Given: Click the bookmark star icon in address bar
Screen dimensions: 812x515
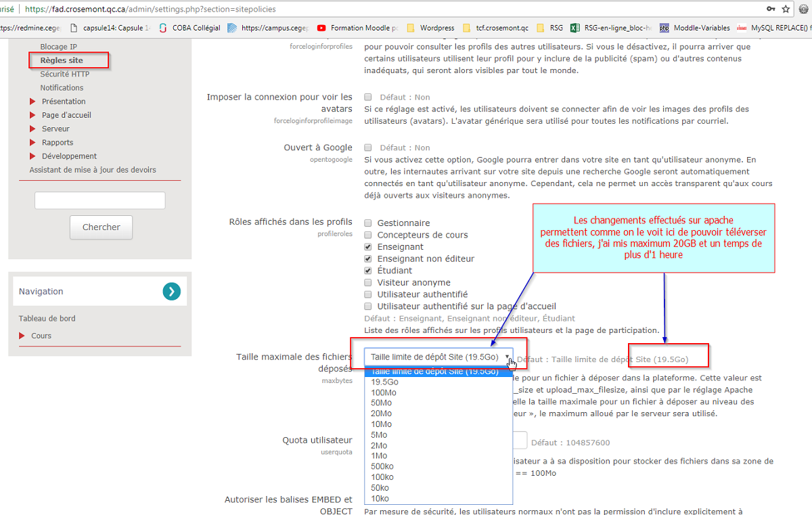Looking at the screenshot, I should pyautogui.click(x=786, y=9).
